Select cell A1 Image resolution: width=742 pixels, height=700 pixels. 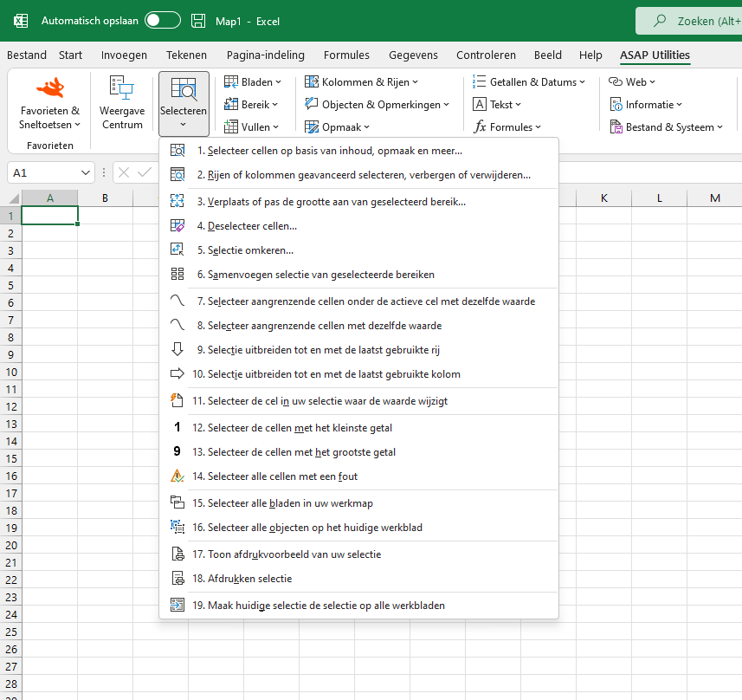(49, 216)
